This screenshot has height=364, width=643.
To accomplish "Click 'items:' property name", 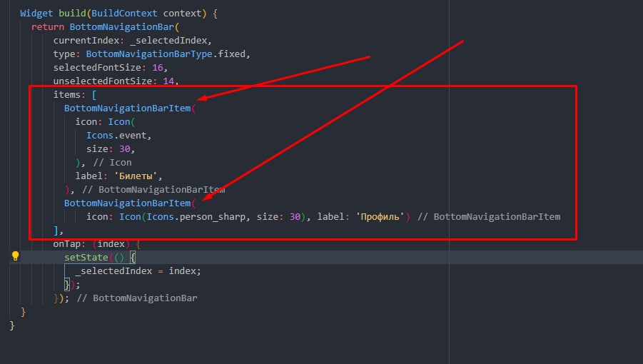I will tap(69, 94).
